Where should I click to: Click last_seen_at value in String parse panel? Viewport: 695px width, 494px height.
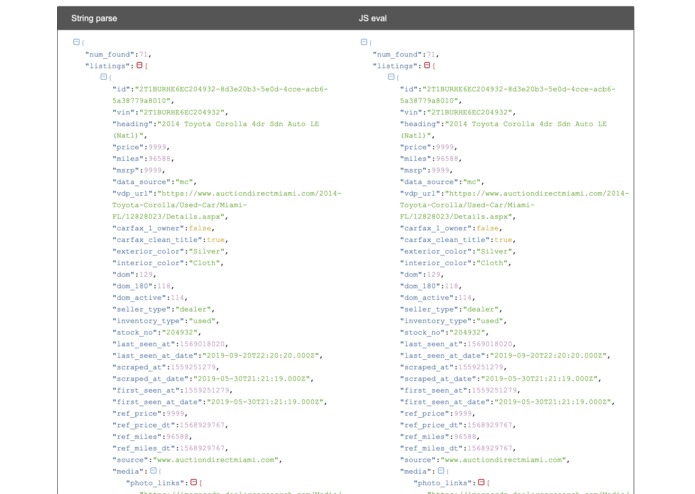tap(202, 344)
